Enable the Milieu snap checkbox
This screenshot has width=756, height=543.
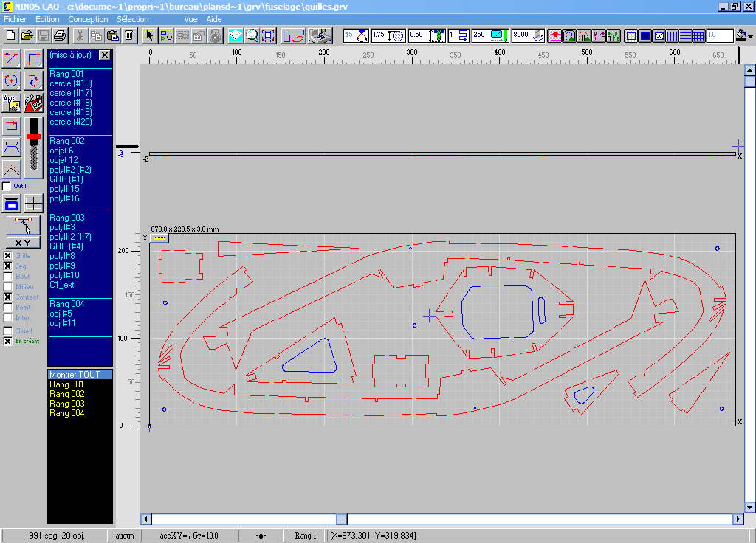pyautogui.click(x=7, y=287)
